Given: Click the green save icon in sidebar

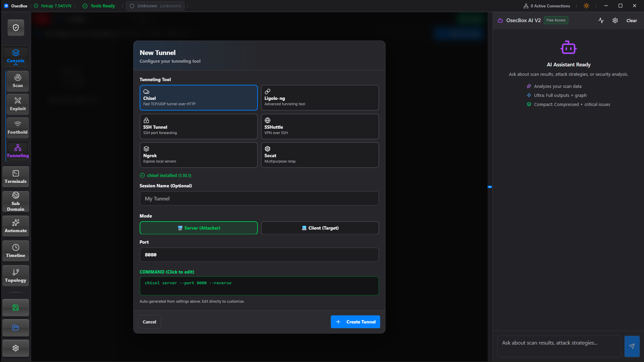Looking at the screenshot, I should pyautogui.click(x=16, y=308).
